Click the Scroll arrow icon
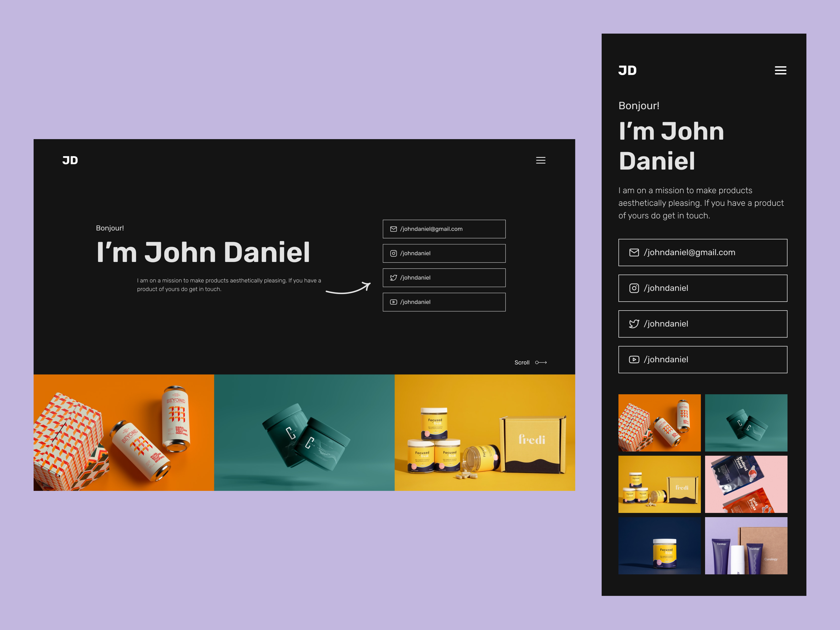 click(x=541, y=363)
